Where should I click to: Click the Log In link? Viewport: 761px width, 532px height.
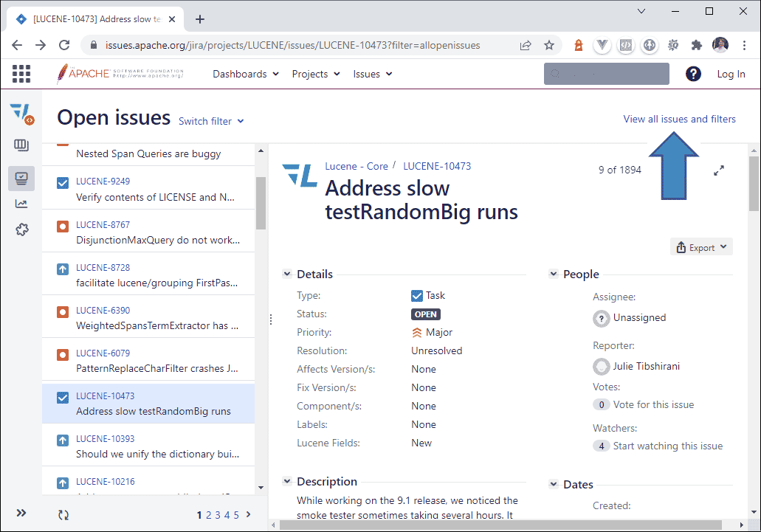[x=731, y=74]
